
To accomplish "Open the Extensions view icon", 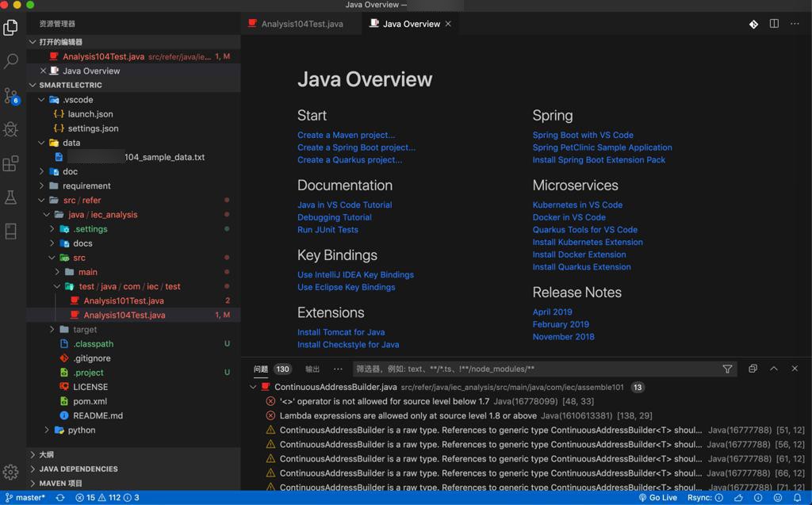I will (x=11, y=164).
